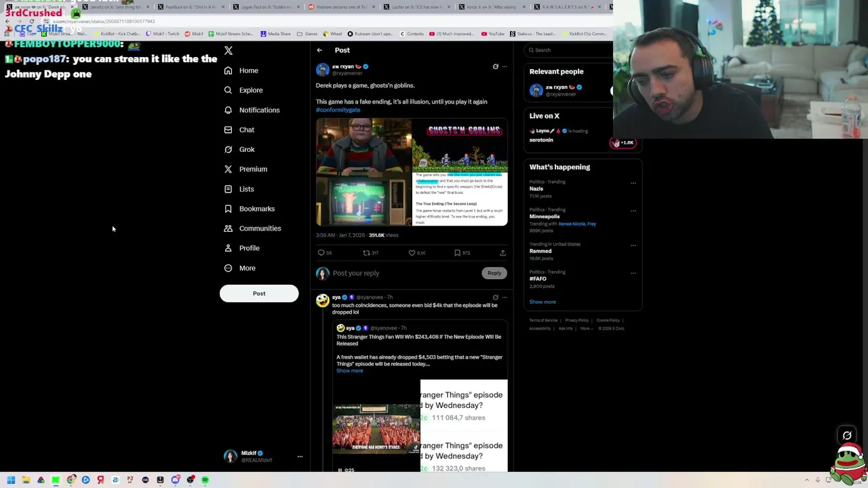
Task: Open the Minneapolis trending topic
Action: [545, 217]
